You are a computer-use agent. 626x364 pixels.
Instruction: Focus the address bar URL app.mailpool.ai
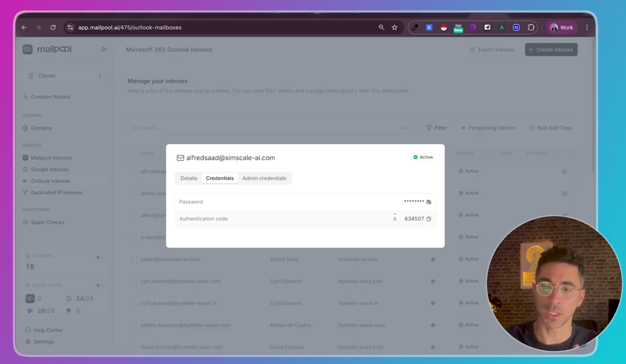[129, 27]
